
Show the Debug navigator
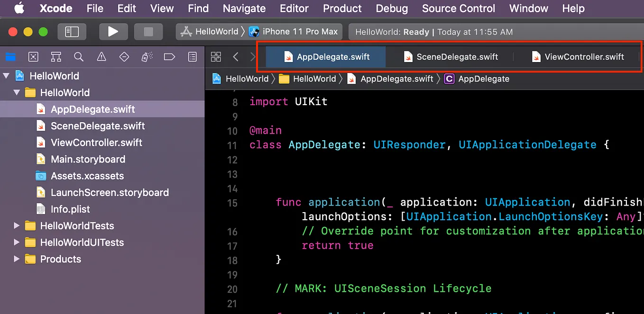point(147,57)
